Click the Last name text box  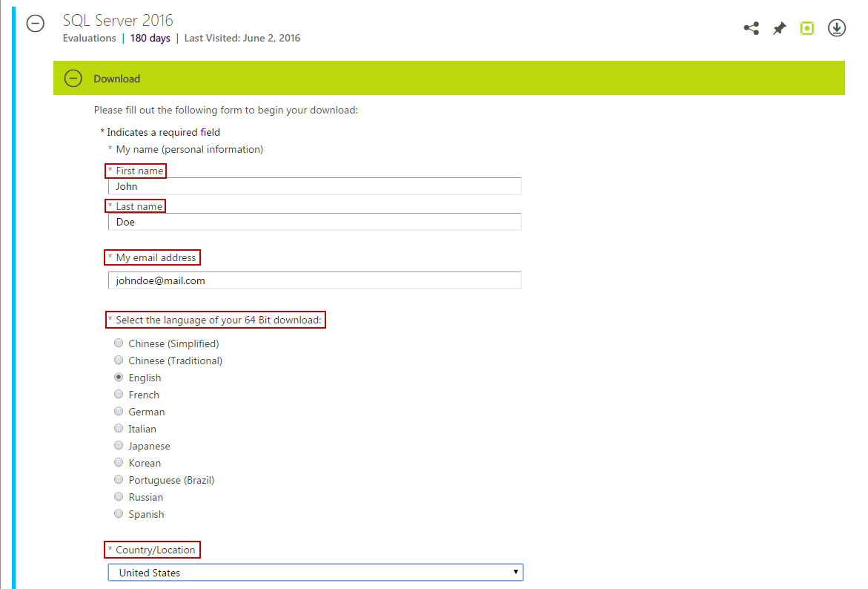point(311,221)
